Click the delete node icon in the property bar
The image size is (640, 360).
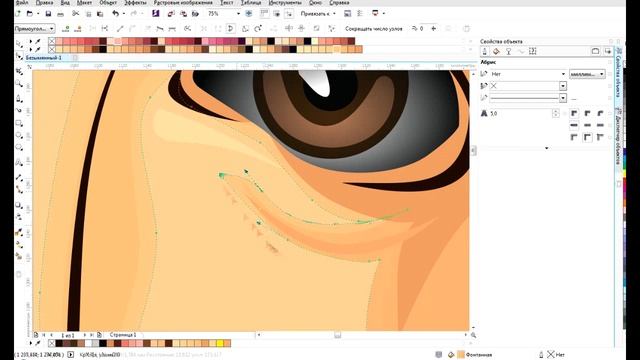pyautogui.click(x=78, y=29)
